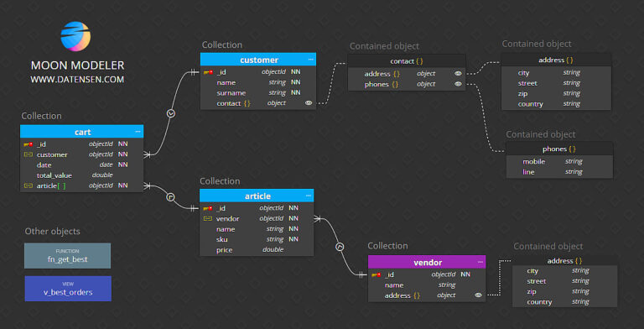Click the relation marker between article and vendor
644x329 pixels.
pos(340,247)
